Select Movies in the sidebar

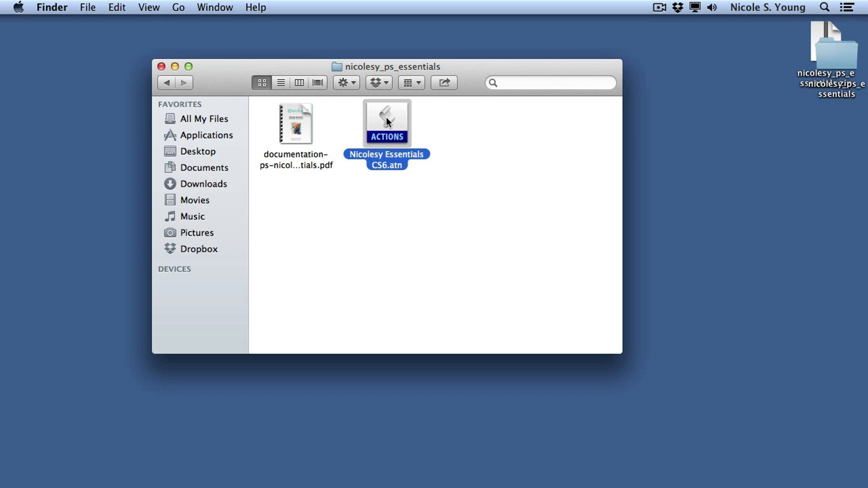coord(200,200)
